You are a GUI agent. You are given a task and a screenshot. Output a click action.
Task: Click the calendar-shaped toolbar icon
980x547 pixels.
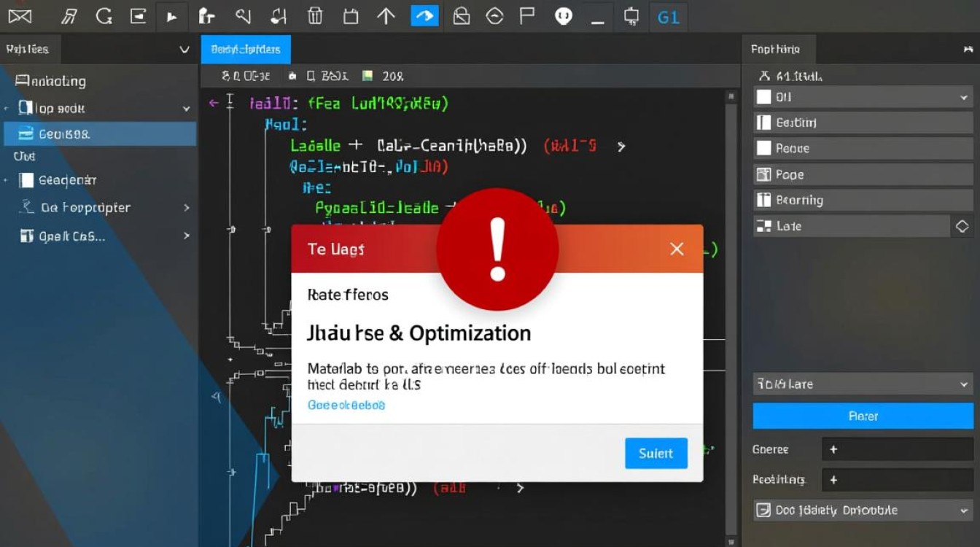point(351,16)
